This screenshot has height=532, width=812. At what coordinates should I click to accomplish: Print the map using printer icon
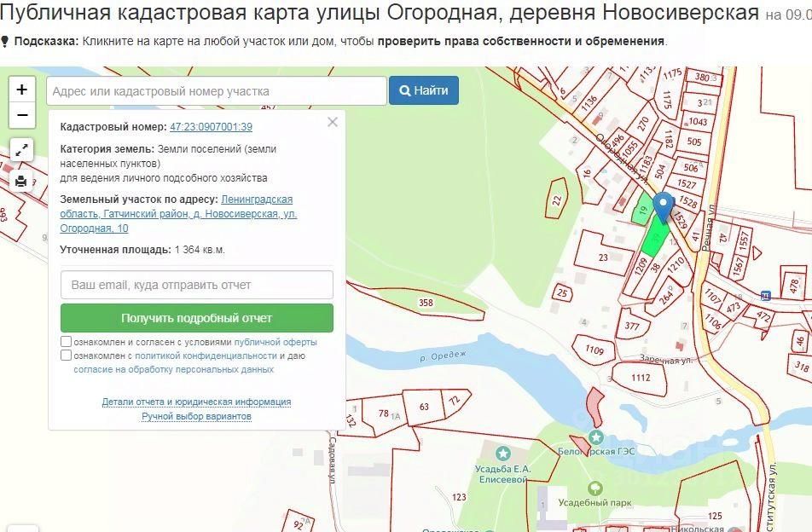coord(22,181)
